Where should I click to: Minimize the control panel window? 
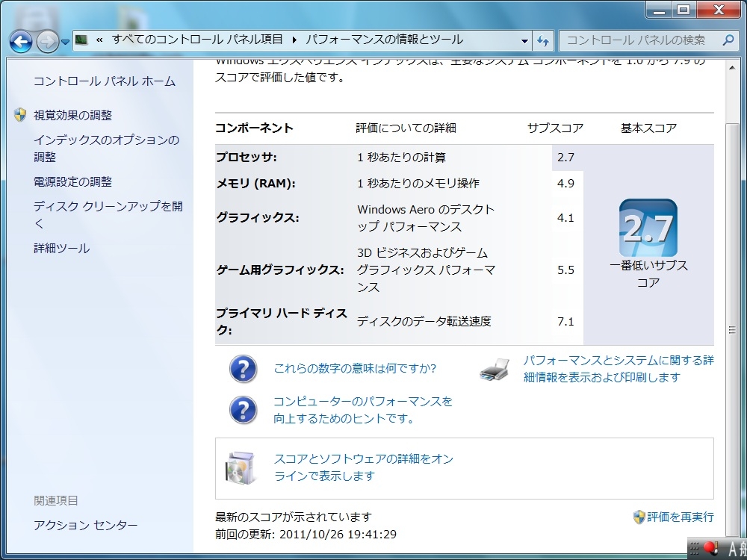click(x=659, y=10)
